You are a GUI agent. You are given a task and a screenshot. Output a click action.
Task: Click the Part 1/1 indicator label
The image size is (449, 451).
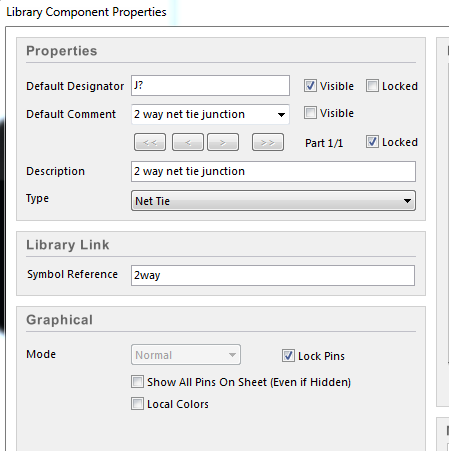click(324, 143)
